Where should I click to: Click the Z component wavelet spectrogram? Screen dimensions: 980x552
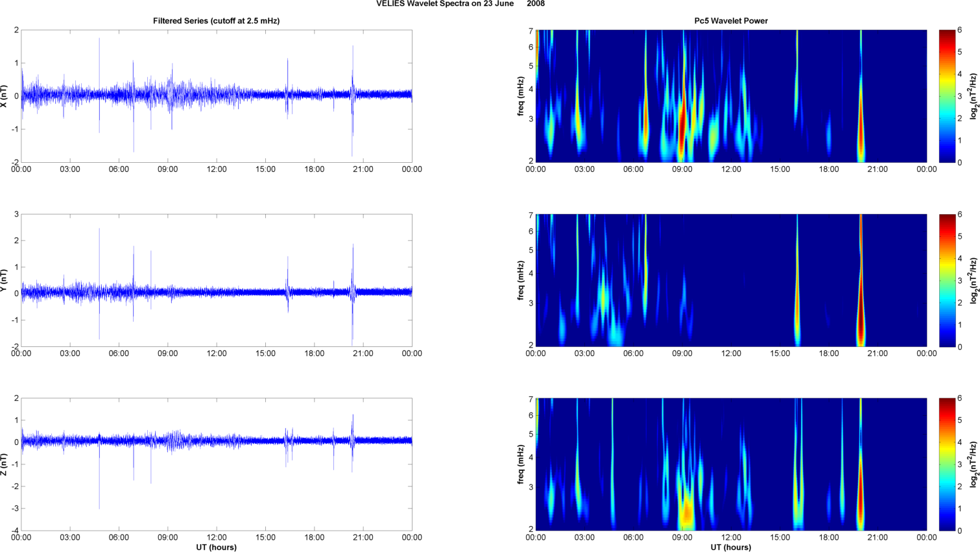[731, 464]
